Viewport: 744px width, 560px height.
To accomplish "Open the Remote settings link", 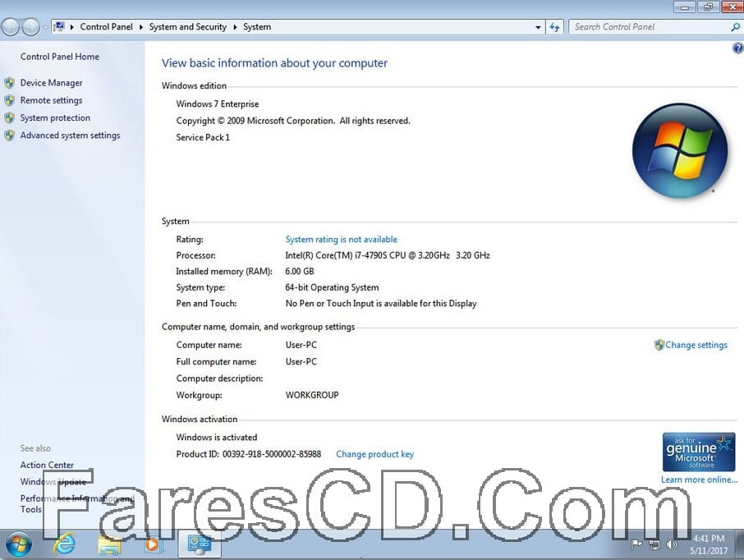I will coord(51,101).
